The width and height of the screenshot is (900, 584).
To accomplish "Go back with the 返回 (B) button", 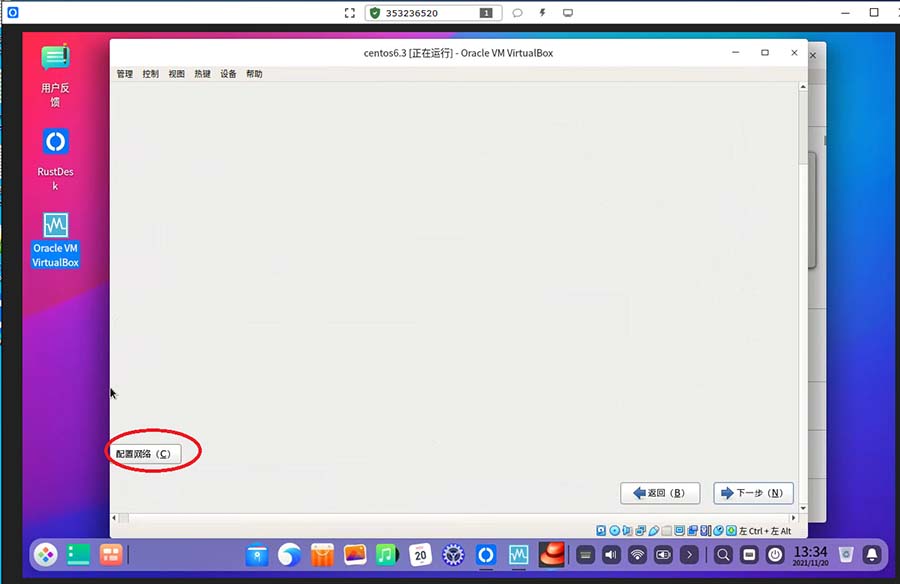I will pyautogui.click(x=660, y=493).
